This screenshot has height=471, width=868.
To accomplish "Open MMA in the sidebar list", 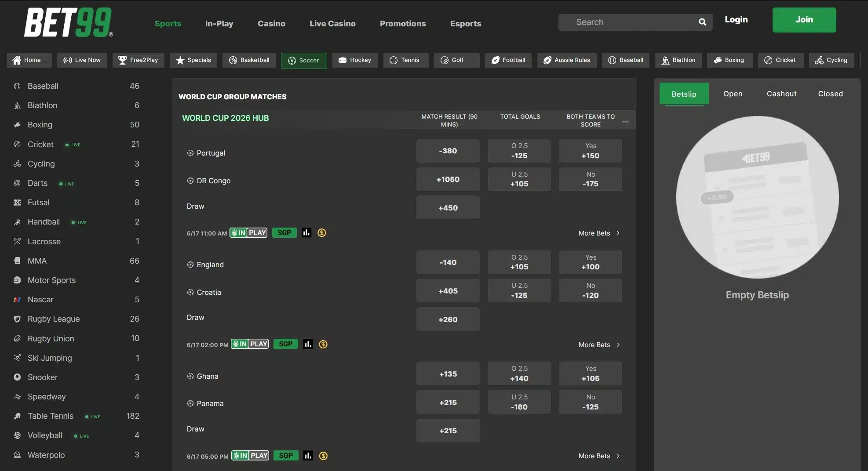I will [x=77, y=261].
